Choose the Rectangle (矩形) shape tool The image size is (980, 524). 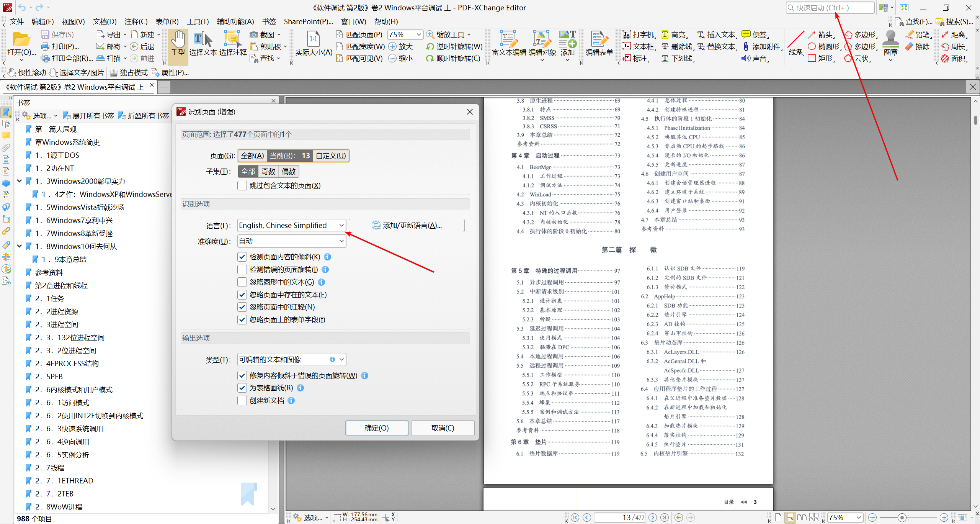pyautogui.click(x=821, y=58)
